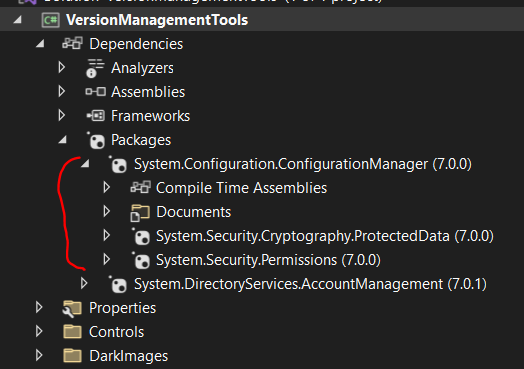This screenshot has width=524, height=369.
Task: Select the Dependencies label
Action: [x=136, y=44]
